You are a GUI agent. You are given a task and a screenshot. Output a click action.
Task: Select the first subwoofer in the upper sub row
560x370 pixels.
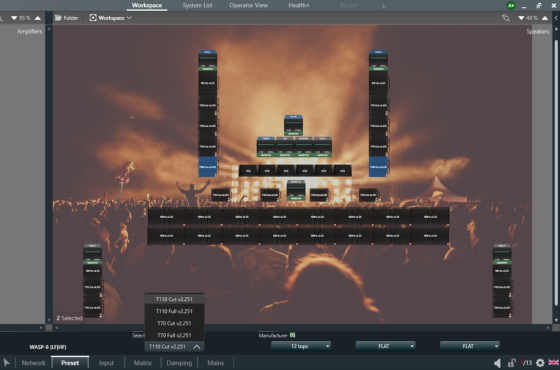click(x=166, y=217)
